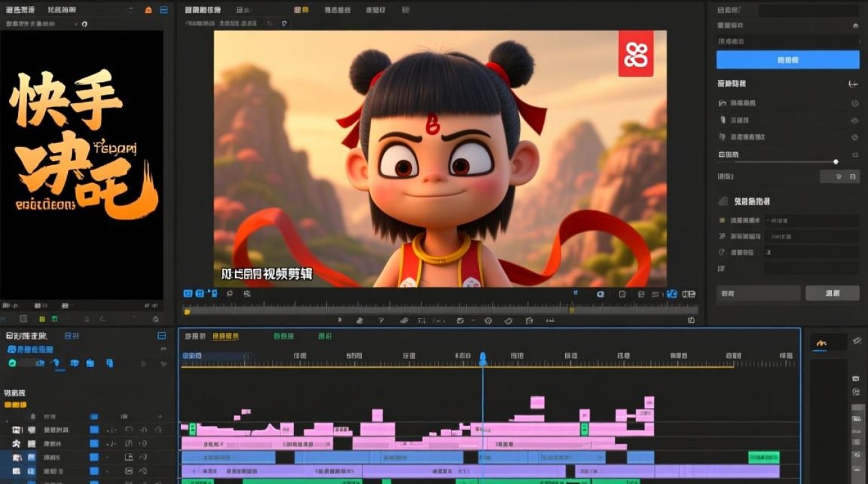
Task: Open the second green tab in the timeline header
Action: click(325, 336)
